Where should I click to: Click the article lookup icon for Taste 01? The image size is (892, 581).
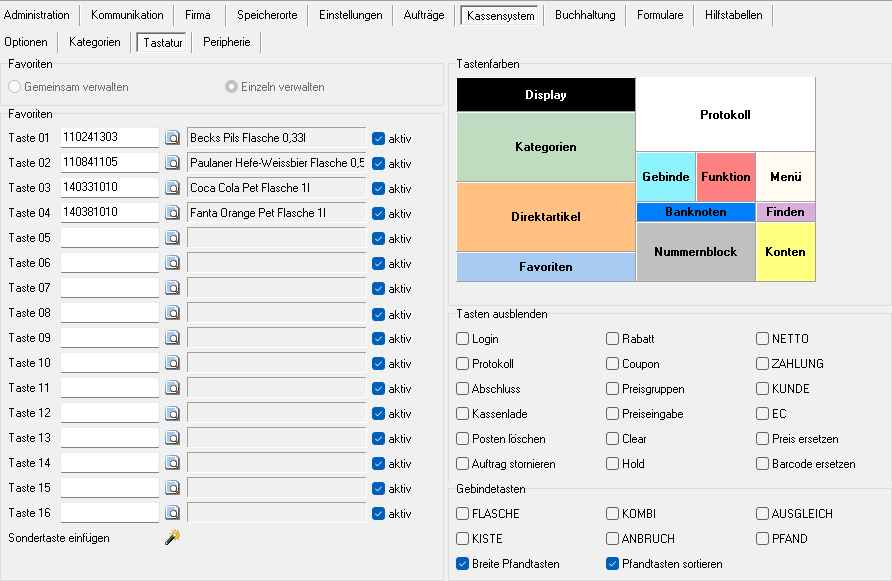[x=172, y=138]
